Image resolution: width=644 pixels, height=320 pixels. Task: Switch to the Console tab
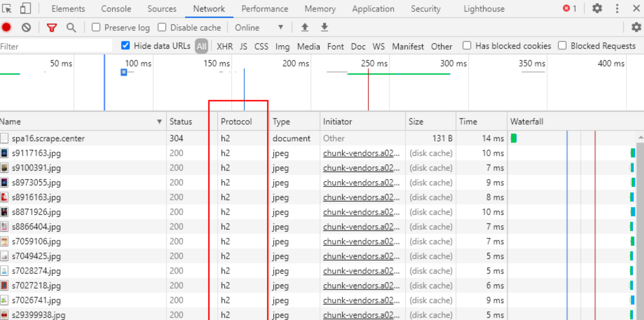pos(116,9)
